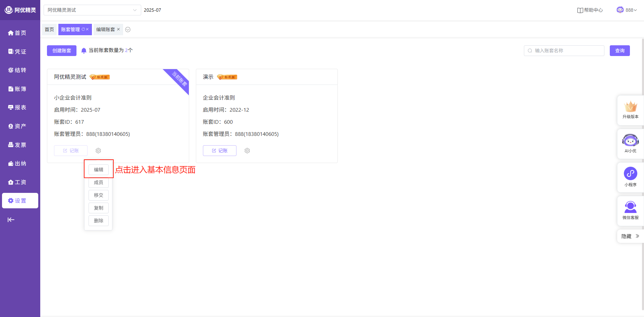644x317 pixels.
Task: Expand the 888 user account menu
Action: coord(627,10)
